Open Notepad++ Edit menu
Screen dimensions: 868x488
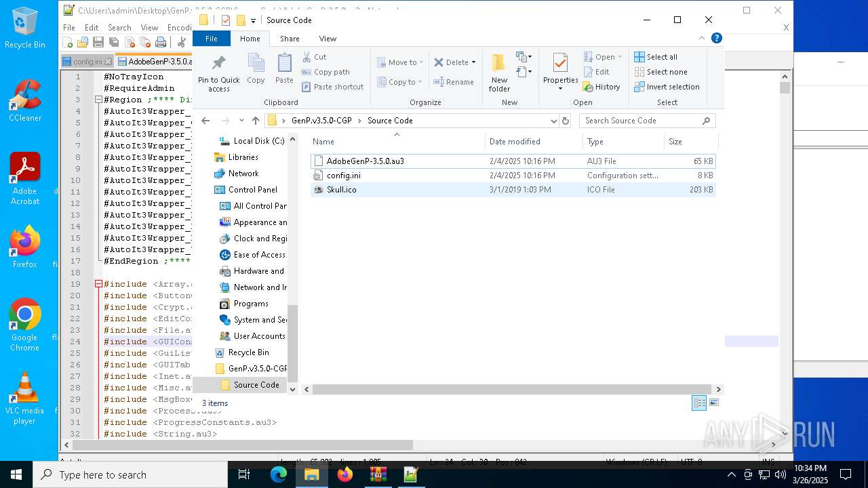click(x=92, y=28)
